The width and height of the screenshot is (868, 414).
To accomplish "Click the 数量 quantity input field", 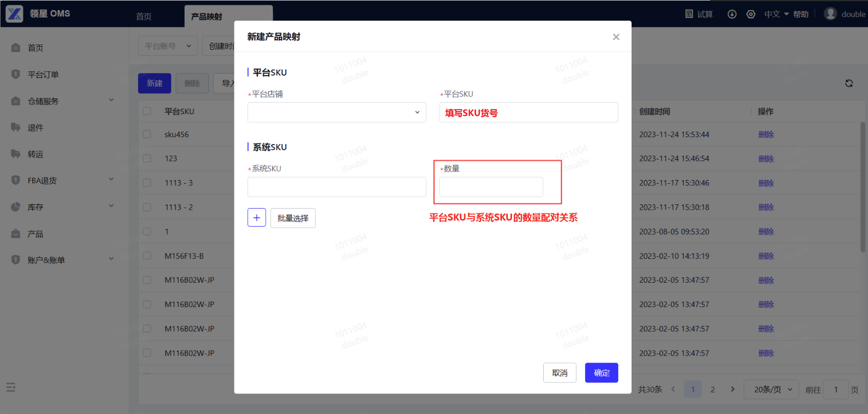I will point(491,187).
